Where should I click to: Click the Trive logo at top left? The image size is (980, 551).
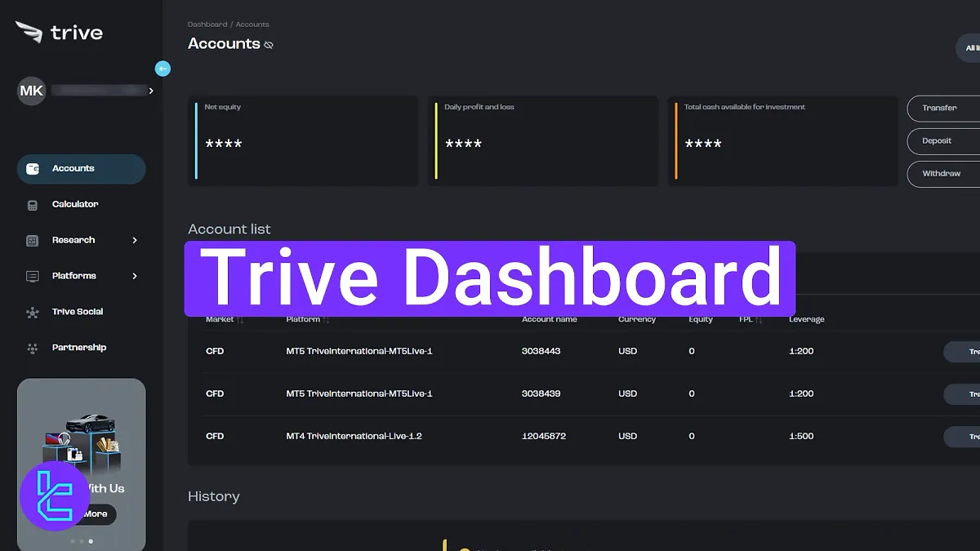click(x=59, y=33)
